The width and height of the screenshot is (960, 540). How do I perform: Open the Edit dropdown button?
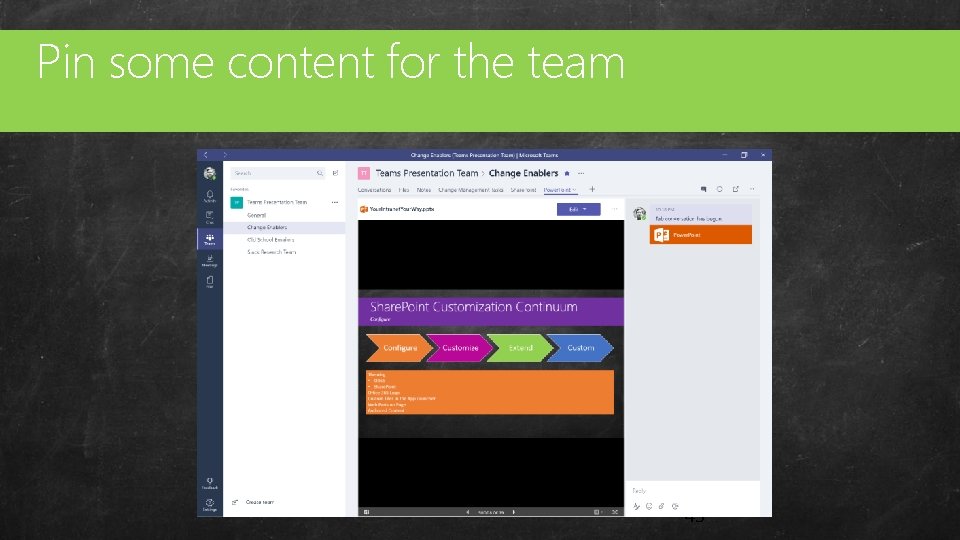point(578,209)
